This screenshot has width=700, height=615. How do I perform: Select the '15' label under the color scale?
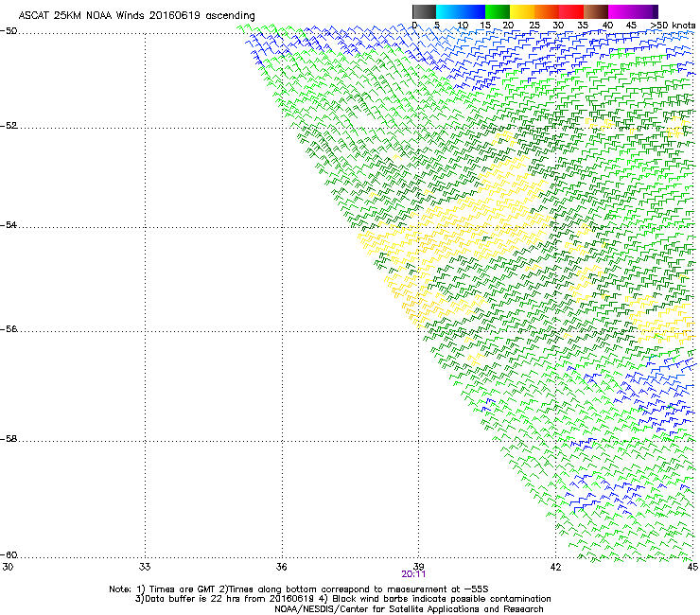485,26
